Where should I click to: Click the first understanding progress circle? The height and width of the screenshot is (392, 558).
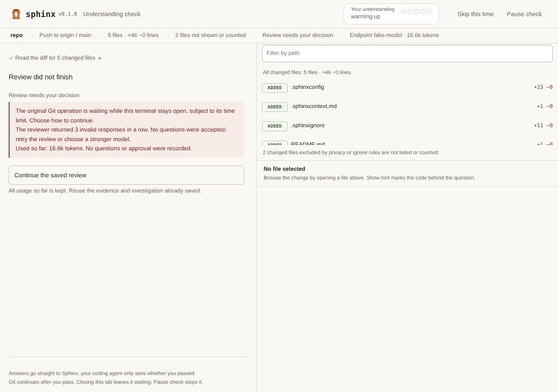pos(403,12)
